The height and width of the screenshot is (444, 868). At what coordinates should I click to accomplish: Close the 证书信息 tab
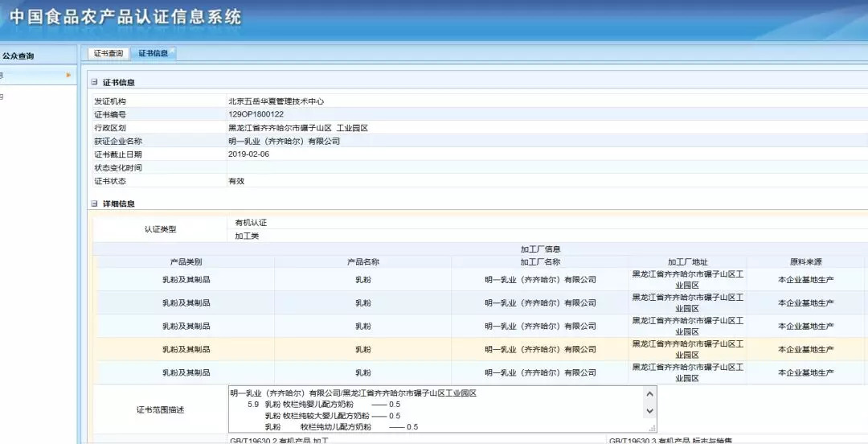172,50
